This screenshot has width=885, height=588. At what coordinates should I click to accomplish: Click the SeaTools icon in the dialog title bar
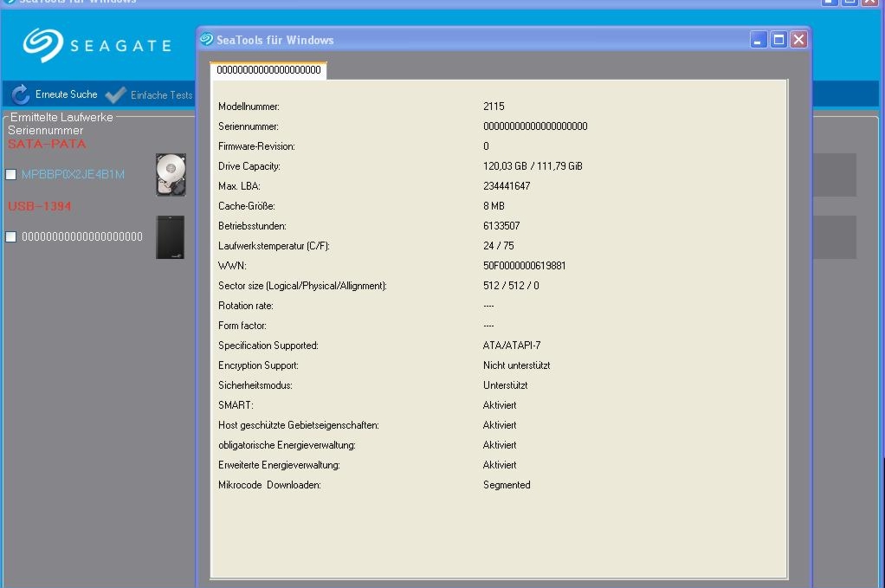tap(207, 39)
